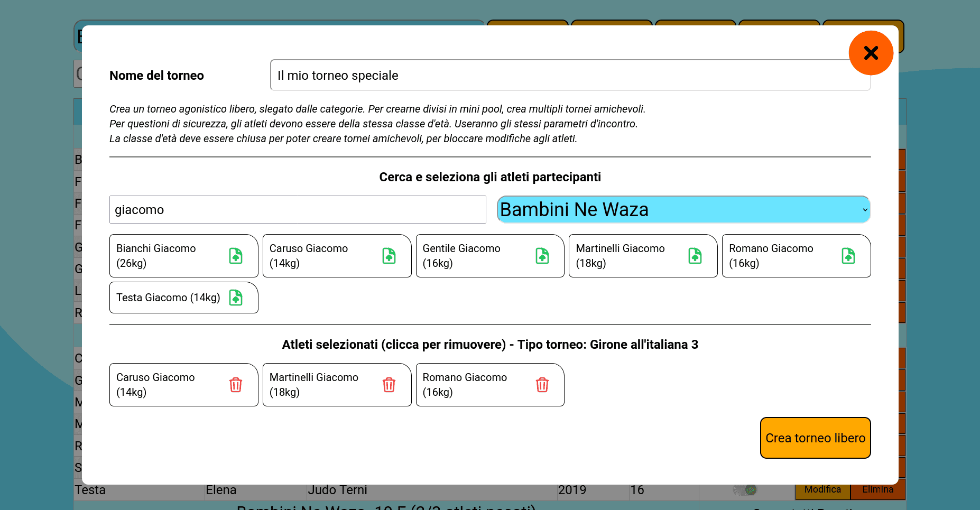This screenshot has width=980, height=510.
Task: Add Testa Giacomo (14kg) to selection
Action: pyautogui.click(x=236, y=298)
